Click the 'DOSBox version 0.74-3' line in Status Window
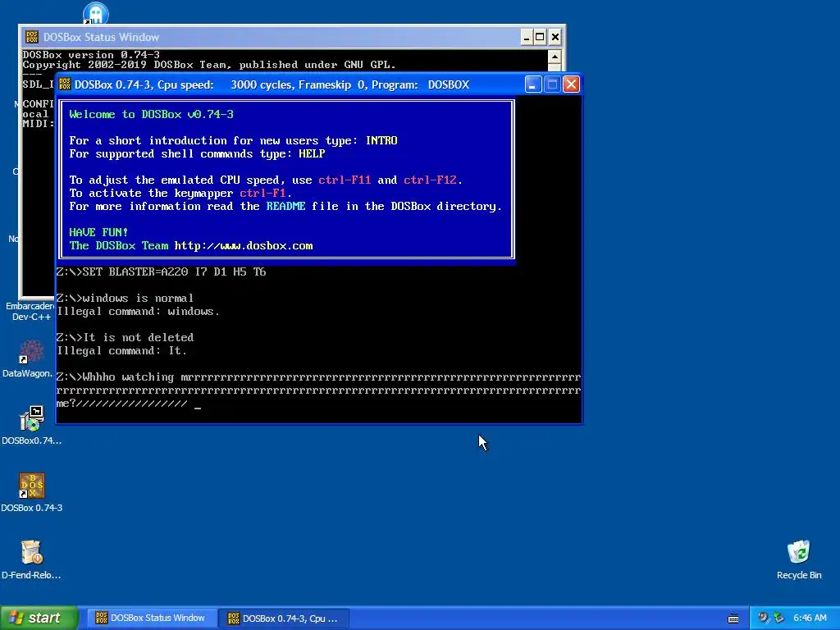Viewport: 840px width, 630px height. pos(91,55)
